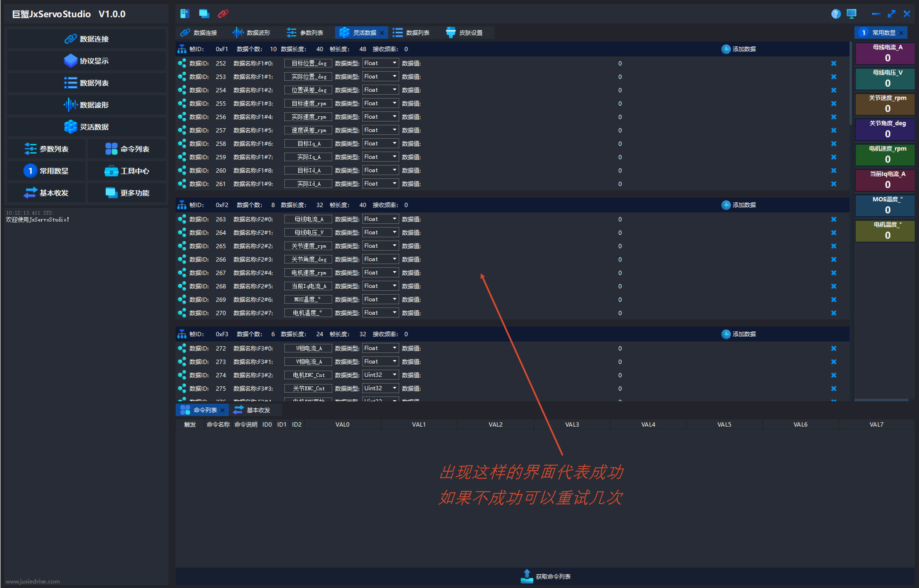This screenshot has width=919, height=588.
Task: Delete data row ID 254
Action: pos(834,90)
